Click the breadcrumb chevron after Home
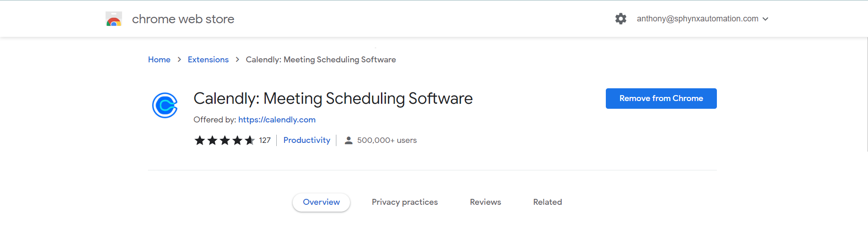Image resolution: width=868 pixels, height=233 pixels. pos(179,60)
